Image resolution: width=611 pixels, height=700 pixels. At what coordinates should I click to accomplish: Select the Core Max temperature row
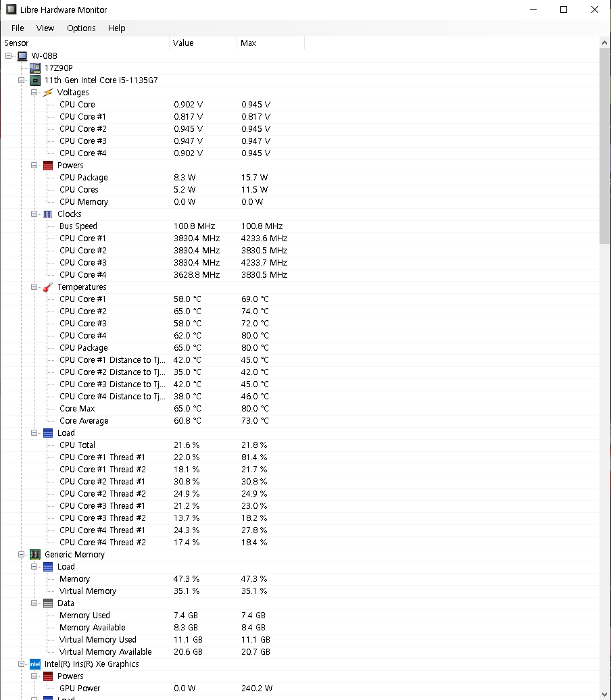pos(299,409)
